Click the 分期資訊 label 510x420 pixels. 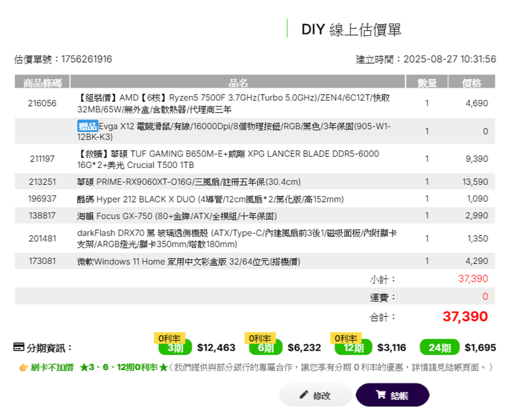[x=48, y=348]
